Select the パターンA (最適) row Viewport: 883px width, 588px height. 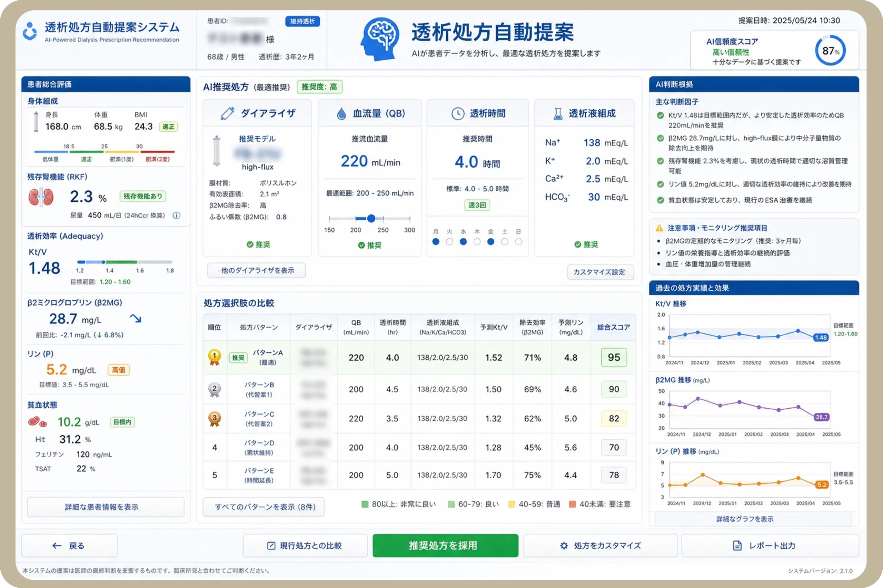click(x=419, y=357)
